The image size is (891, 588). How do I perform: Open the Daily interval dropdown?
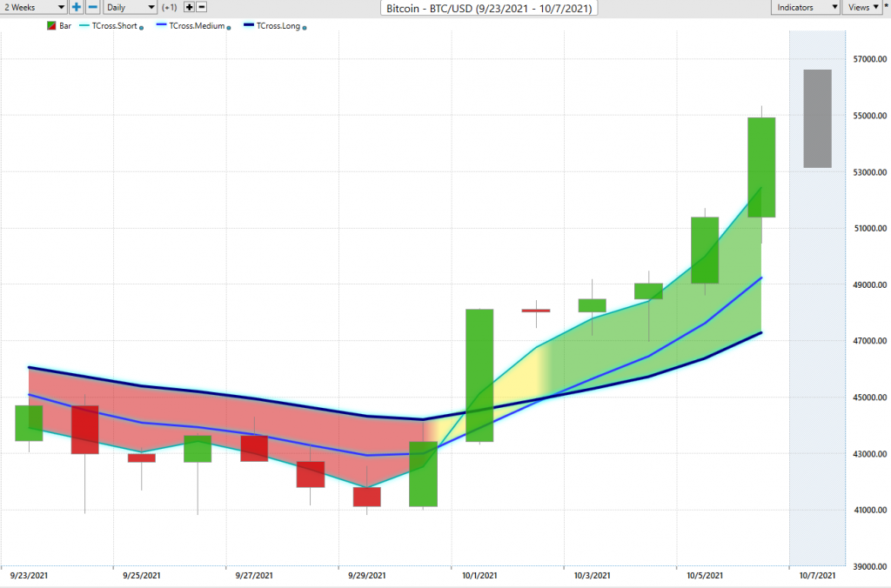pyautogui.click(x=131, y=7)
